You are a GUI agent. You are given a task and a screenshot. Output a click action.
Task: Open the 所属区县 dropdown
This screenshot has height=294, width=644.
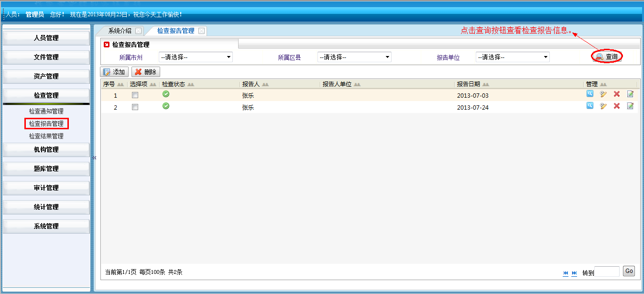354,57
